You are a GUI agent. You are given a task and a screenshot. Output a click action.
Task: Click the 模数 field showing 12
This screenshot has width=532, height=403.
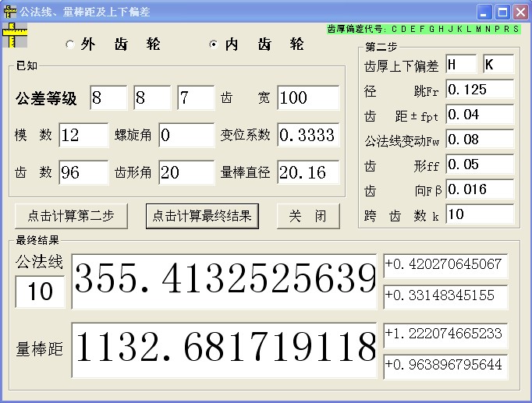(x=83, y=135)
